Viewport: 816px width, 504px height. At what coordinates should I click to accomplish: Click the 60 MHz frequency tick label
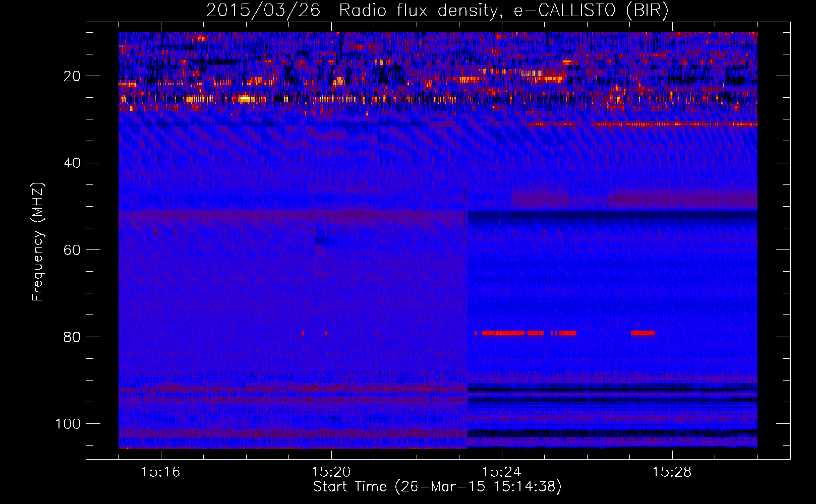pyautogui.click(x=72, y=250)
